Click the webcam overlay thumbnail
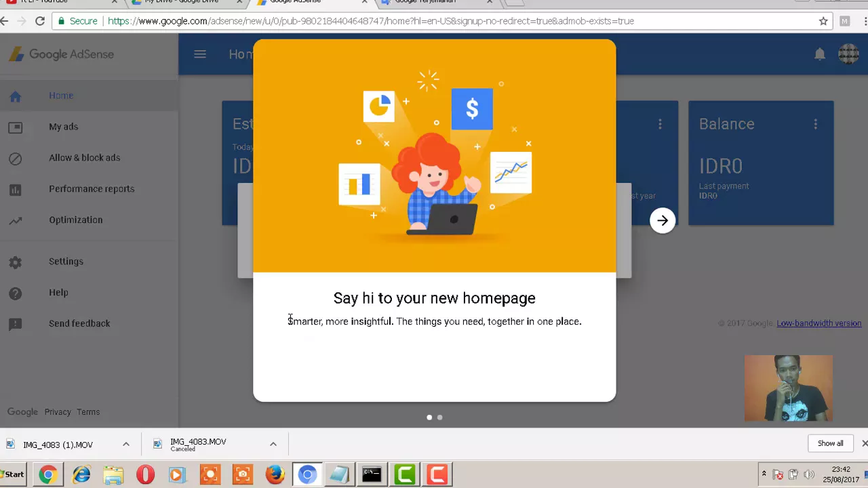Screen dimensions: 868x488 coord(788,388)
